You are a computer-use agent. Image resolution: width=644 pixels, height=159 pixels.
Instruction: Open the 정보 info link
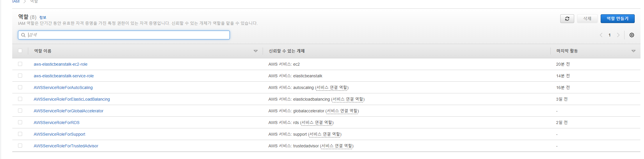(43, 18)
